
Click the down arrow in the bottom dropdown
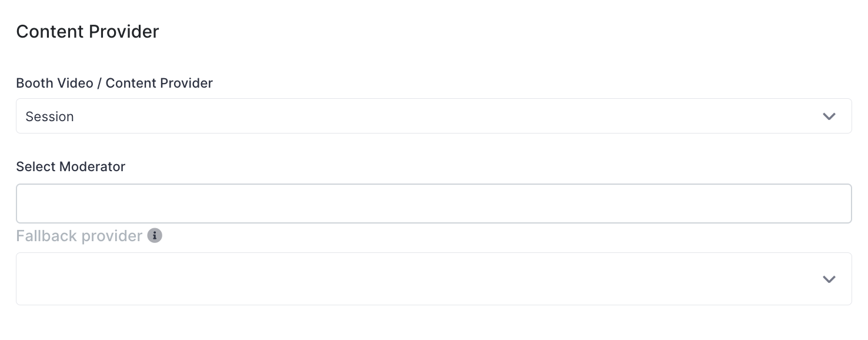click(x=829, y=279)
